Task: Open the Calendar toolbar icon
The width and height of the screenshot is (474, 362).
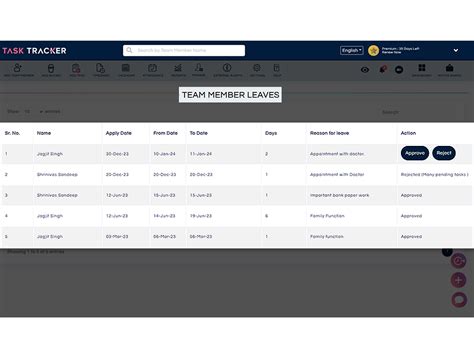Action: pos(126,70)
